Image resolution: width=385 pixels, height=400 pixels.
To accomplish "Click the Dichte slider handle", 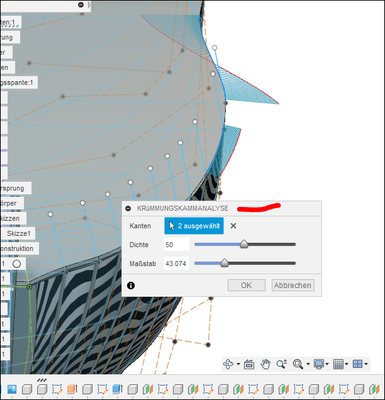I will (x=244, y=244).
